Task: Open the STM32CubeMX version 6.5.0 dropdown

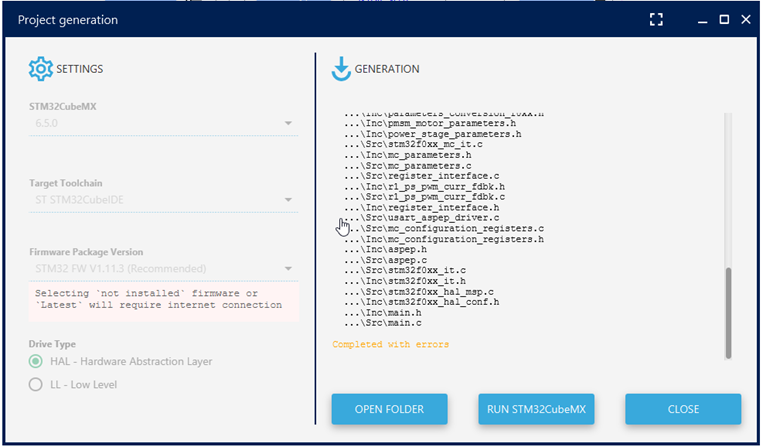Action: (164, 123)
